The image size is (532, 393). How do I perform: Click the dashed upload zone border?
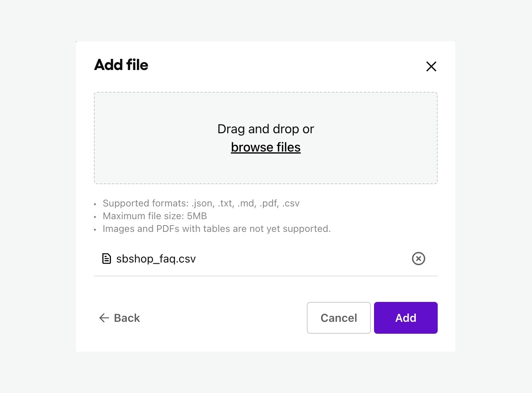pyautogui.click(x=265, y=92)
